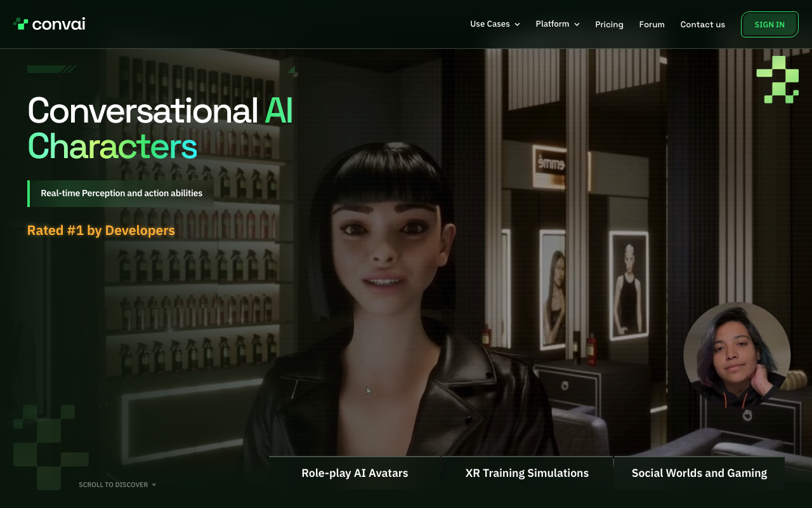Click the SIGN IN button
Viewport: 812px width, 508px height.
(x=769, y=25)
